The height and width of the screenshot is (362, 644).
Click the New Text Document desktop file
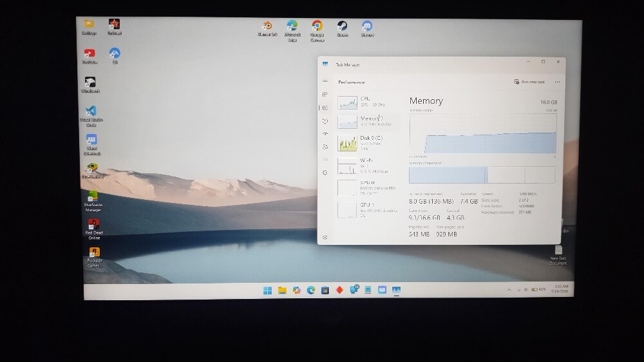click(558, 256)
